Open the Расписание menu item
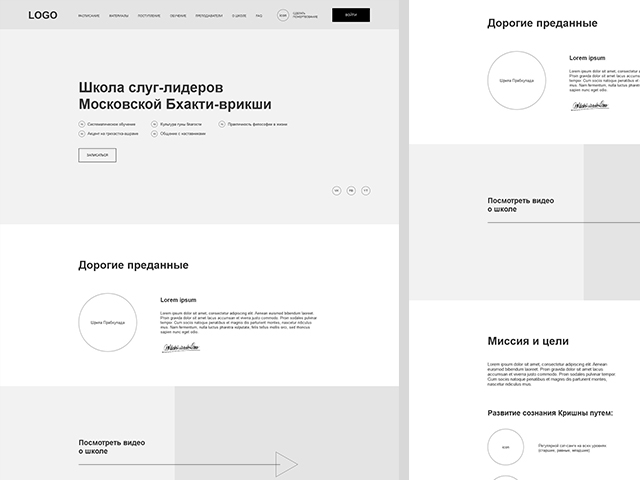The width and height of the screenshot is (640, 480). [89, 16]
